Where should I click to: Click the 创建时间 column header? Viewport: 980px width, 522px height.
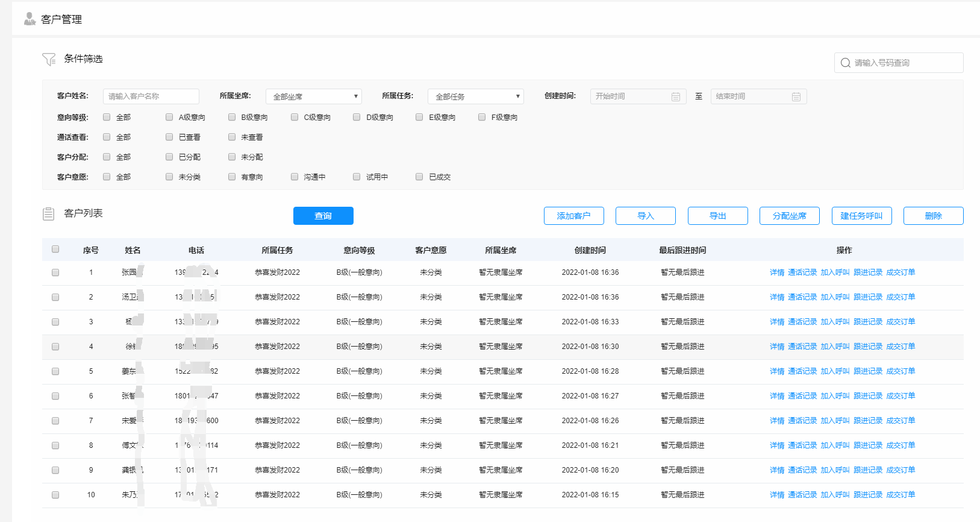[590, 250]
